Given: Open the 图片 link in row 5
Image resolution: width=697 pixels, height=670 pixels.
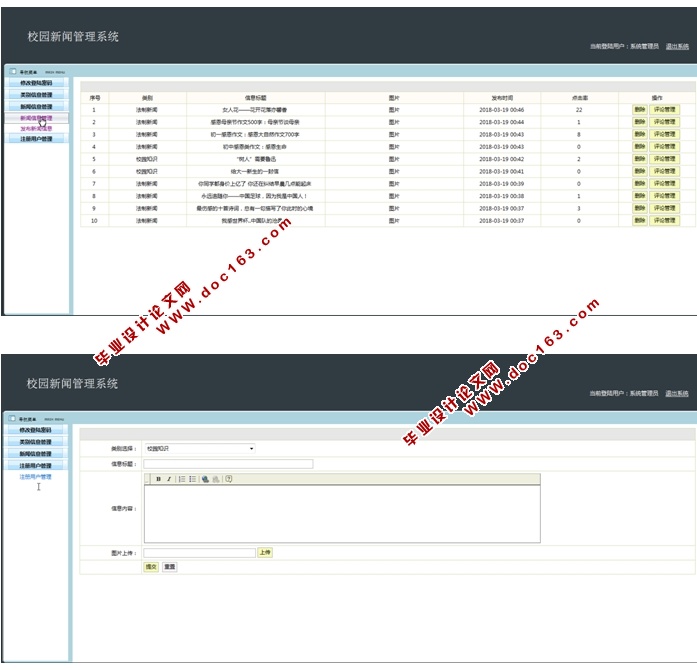Looking at the screenshot, I should [394, 159].
